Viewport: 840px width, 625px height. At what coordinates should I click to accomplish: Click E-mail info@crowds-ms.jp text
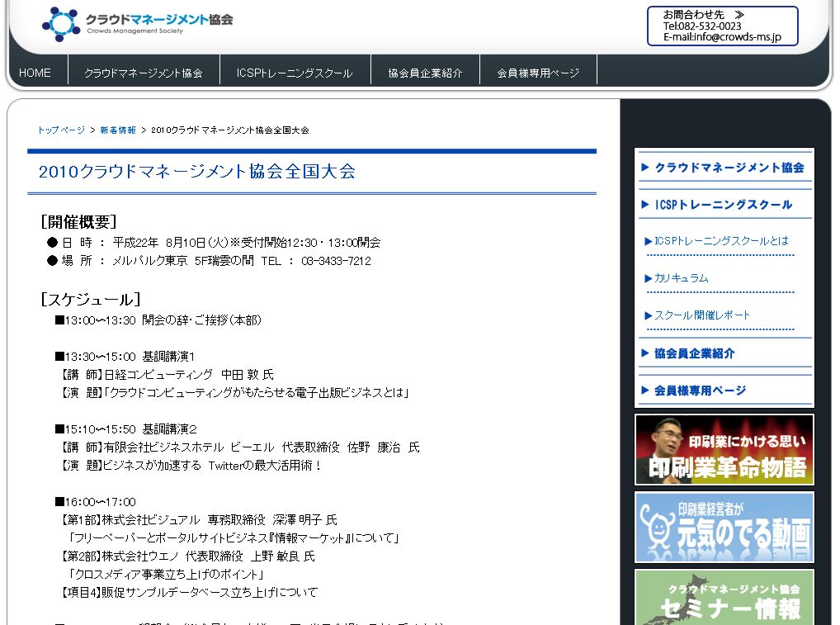pyautogui.click(x=722, y=37)
